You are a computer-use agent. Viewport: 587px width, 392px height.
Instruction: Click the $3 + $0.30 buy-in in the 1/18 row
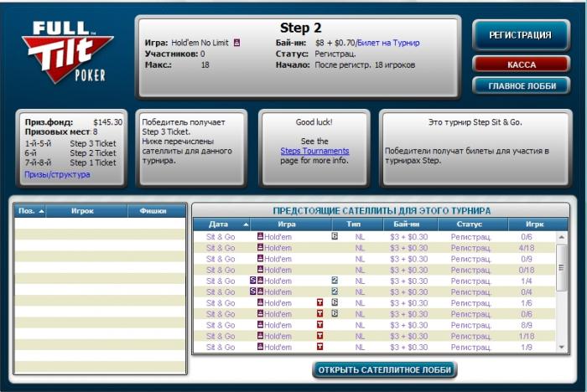coord(409,336)
